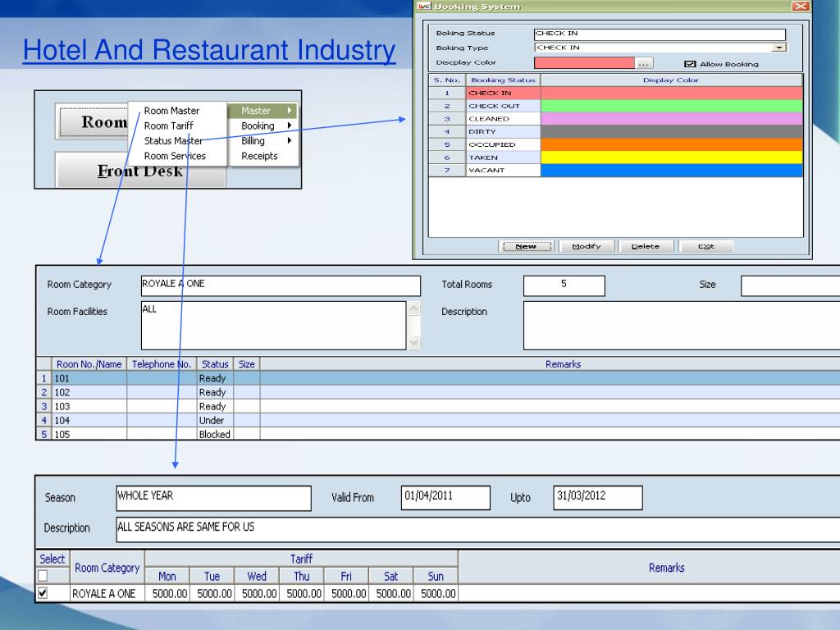Screen dimensions: 840x630
Task: Click the Season field WHOLE YEAR
Action: pyautogui.click(x=214, y=498)
